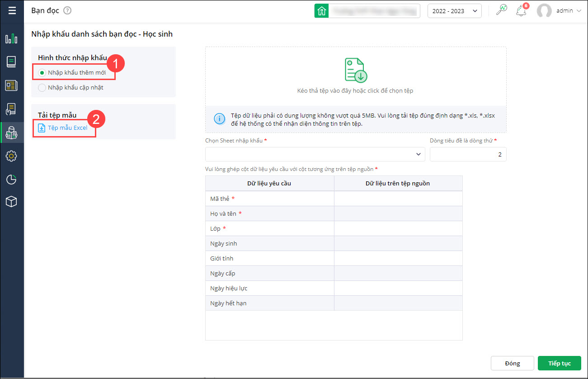588x379 pixels.
Task: Click the source cell for Ngày cấp
Action: 398,274
